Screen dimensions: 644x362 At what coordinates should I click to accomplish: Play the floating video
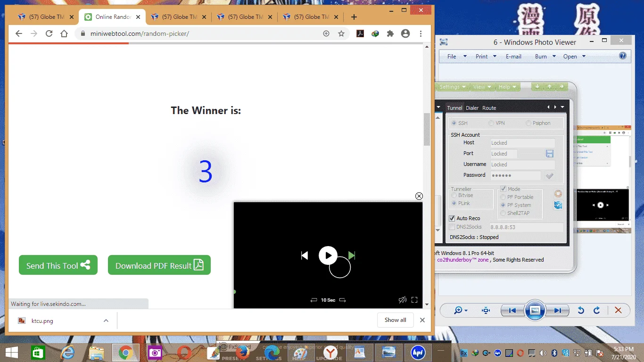[328, 255]
